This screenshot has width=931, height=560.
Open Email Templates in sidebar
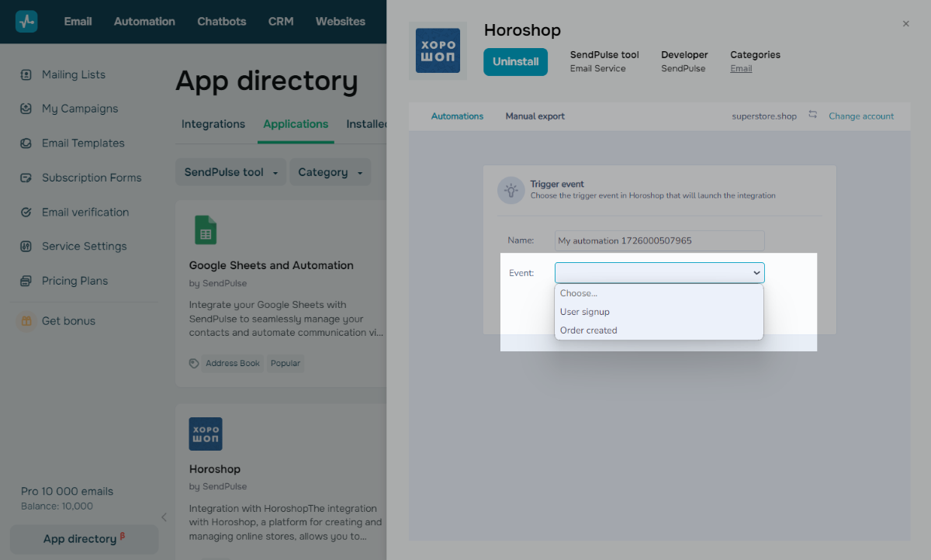click(84, 143)
